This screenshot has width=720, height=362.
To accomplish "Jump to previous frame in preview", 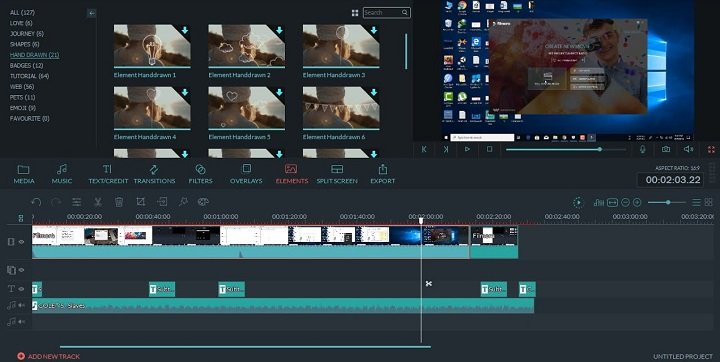I will (424, 149).
